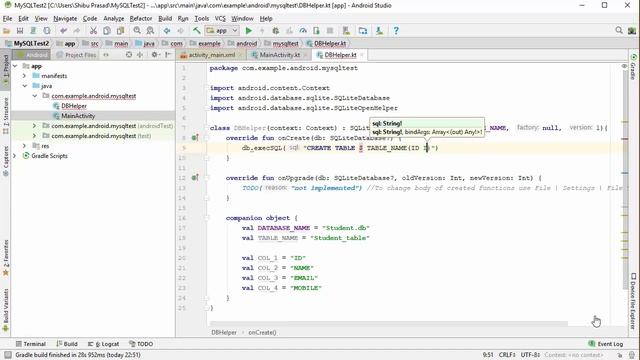Click the Replace search icon
This screenshot has width=640, height=360.
[150, 31]
